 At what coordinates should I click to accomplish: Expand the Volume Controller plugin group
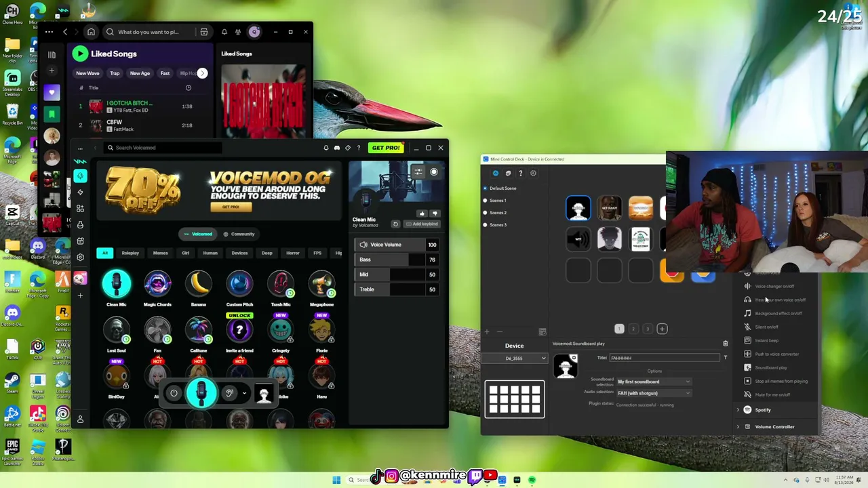738,427
